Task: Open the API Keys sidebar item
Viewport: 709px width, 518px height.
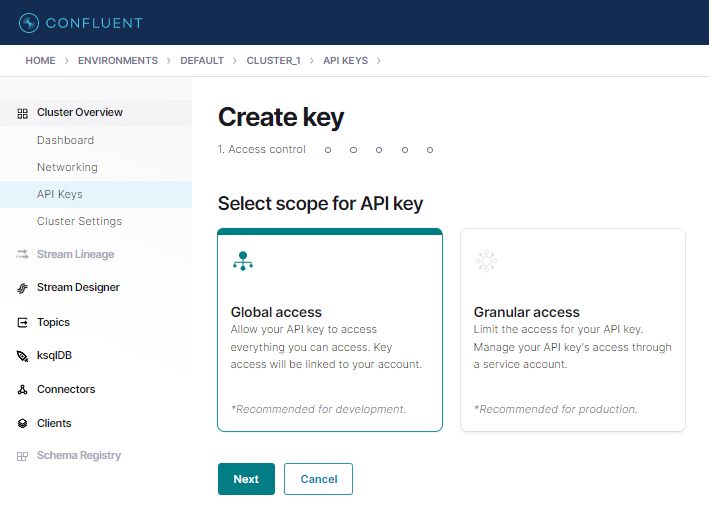Action: 96,194
